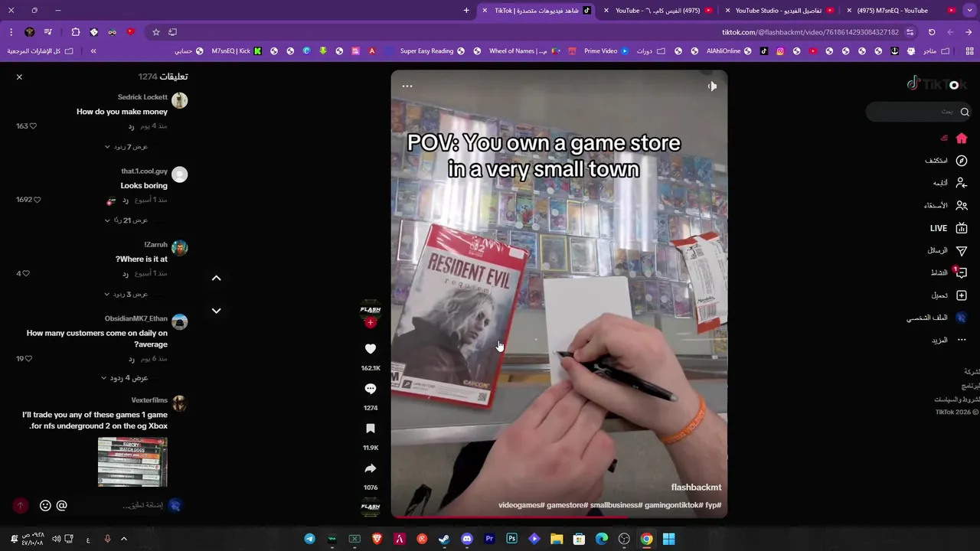
Task: Click the #videogames hashtag
Action: click(x=521, y=505)
